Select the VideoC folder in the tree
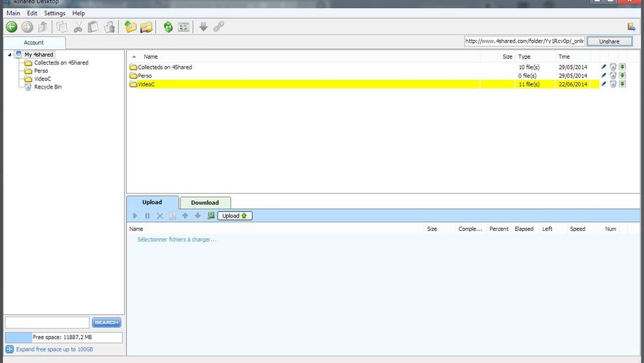644x363 pixels. pos(43,78)
